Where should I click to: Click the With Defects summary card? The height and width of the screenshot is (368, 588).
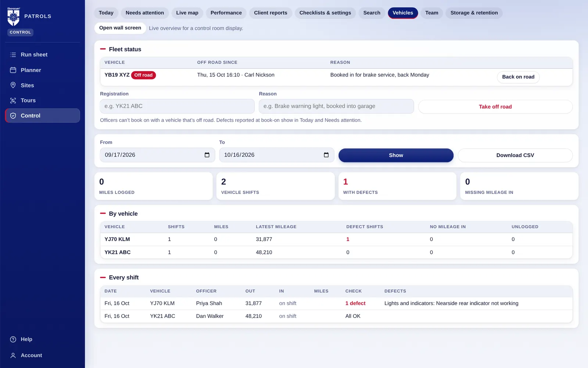[397, 186]
